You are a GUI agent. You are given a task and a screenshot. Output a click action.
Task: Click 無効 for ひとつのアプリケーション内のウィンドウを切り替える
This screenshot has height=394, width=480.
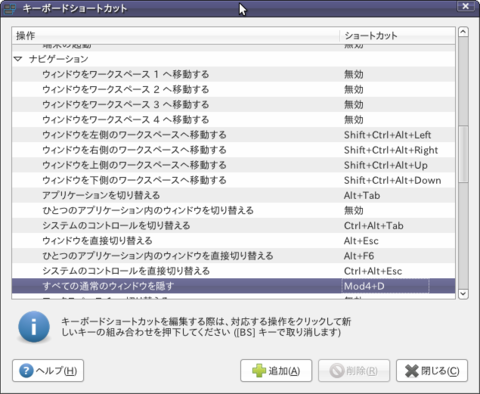pyautogui.click(x=354, y=211)
